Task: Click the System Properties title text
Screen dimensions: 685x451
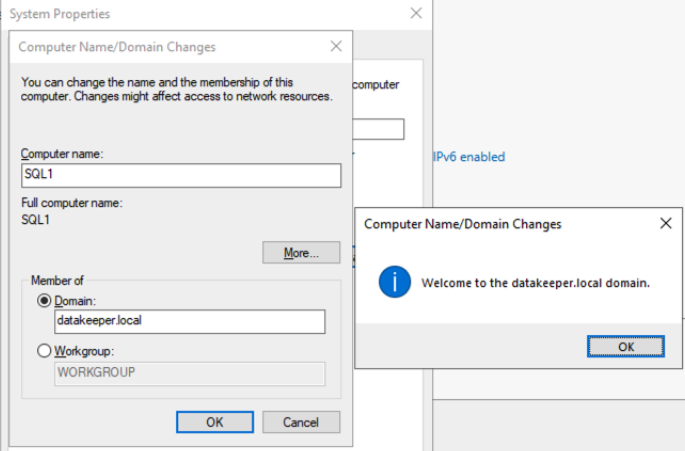Action: coord(60,14)
